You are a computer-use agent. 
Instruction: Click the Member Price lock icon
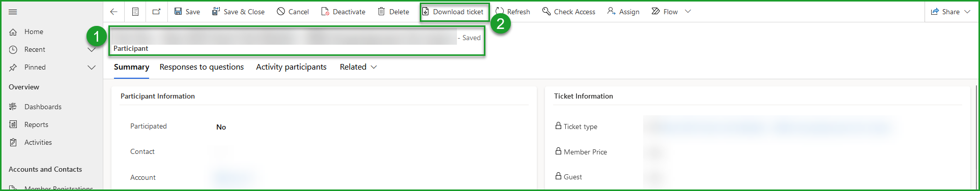(558, 151)
